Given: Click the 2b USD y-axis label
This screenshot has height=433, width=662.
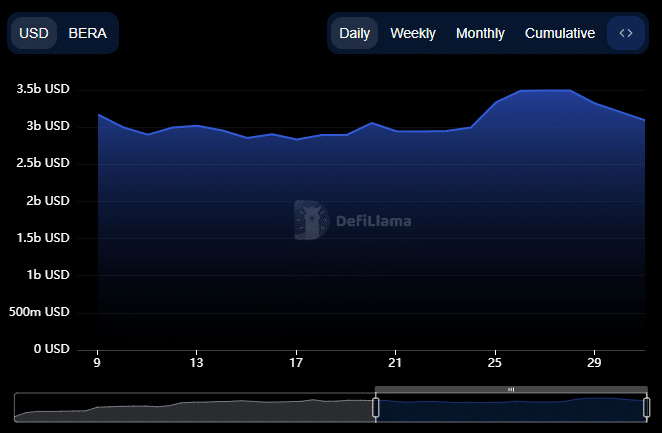Looking at the screenshot, I should click(47, 200).
